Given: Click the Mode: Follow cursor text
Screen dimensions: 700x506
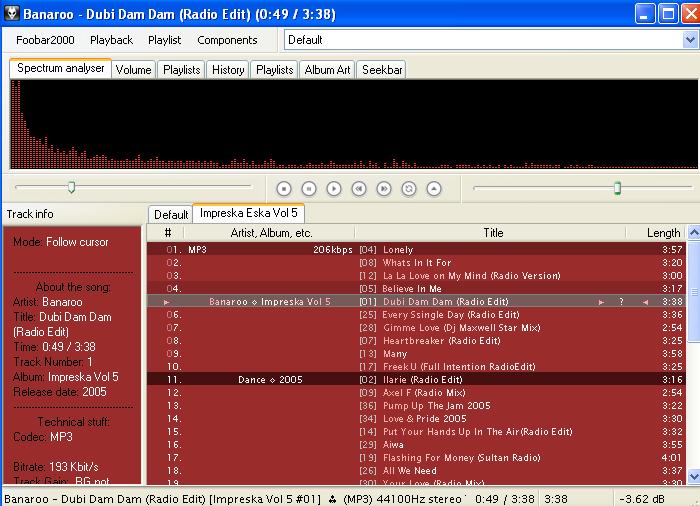Looking at the screenshot, I should [x=61, y=242].
